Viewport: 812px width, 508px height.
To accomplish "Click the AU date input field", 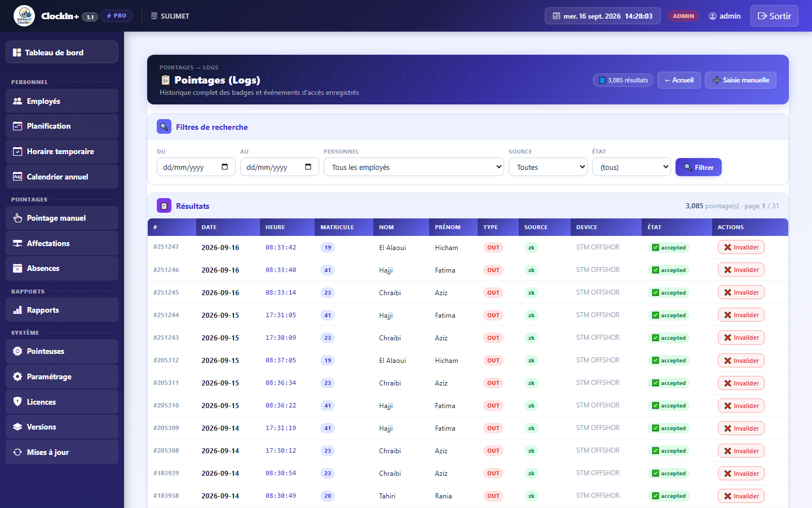I will pos(280,167).
